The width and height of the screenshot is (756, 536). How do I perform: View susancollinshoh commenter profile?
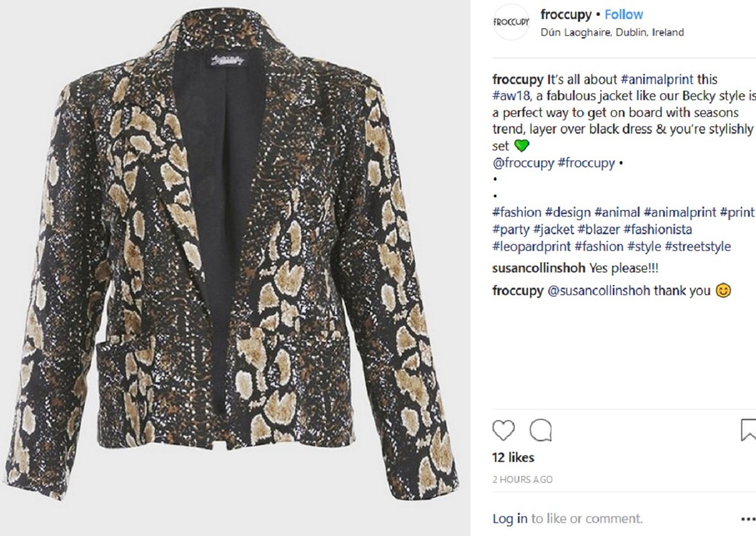[x=539, y=269]
